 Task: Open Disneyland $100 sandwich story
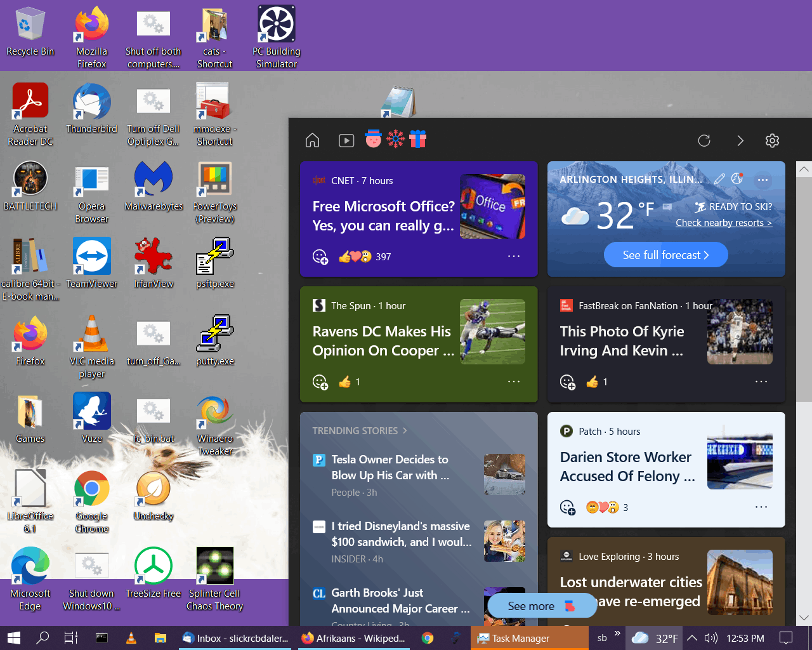pos(401,534)
